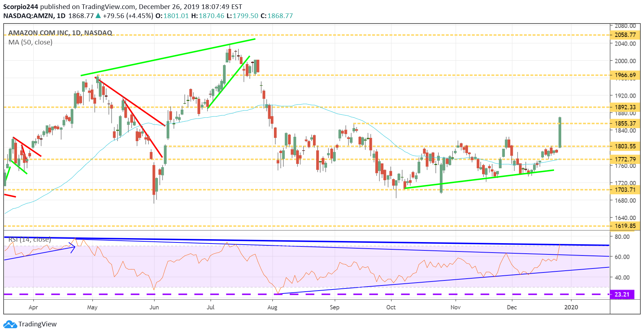Click the closing price C:1868.77 value
Viewport: 644px width, 334px height.
[x=276, y=16]
